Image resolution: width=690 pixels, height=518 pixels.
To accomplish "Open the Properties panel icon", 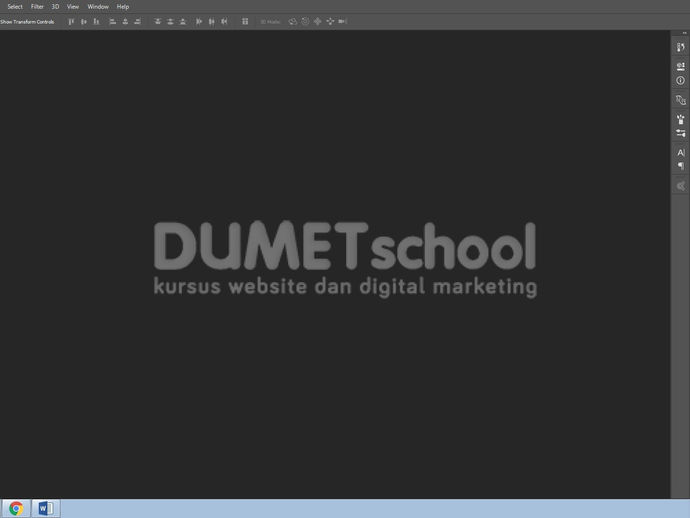I will 681,66.
